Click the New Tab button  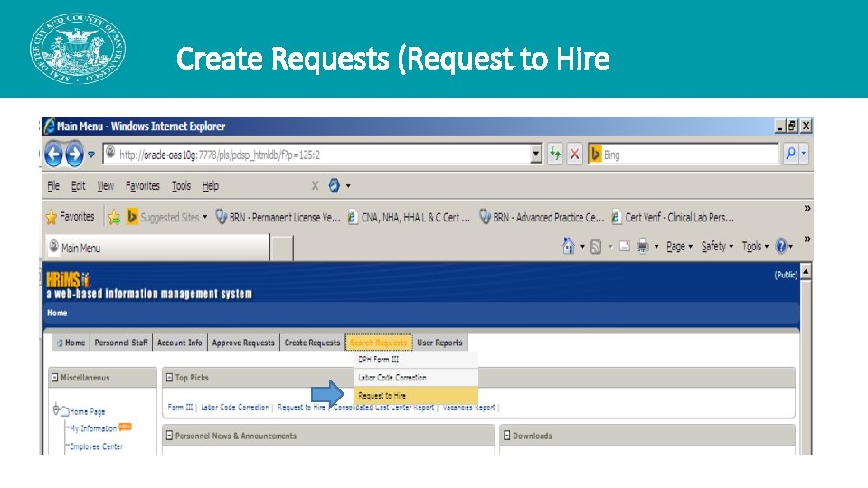pyautogui.click(x=282, y=248)
